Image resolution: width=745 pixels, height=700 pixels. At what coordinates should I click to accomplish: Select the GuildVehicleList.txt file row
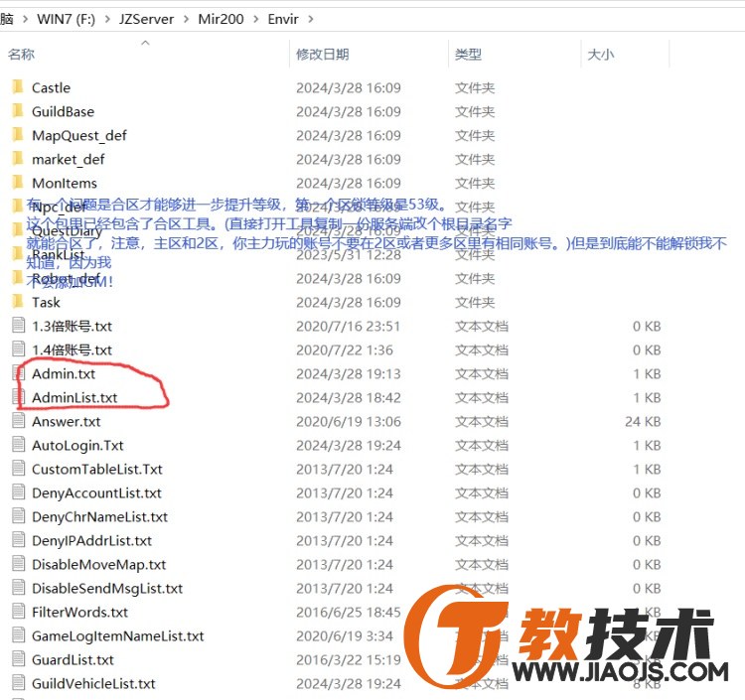tap(93, 683)
